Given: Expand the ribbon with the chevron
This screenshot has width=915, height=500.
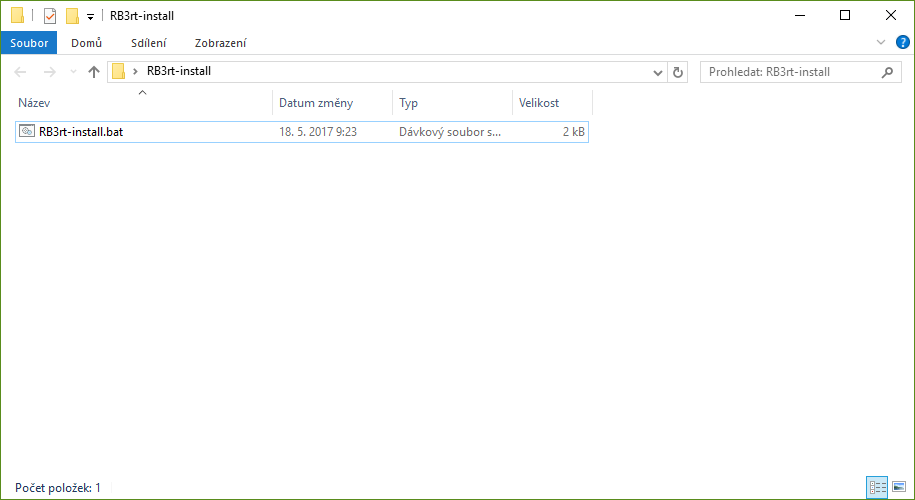Looking at the screenshot, I should tap(881, 42).
